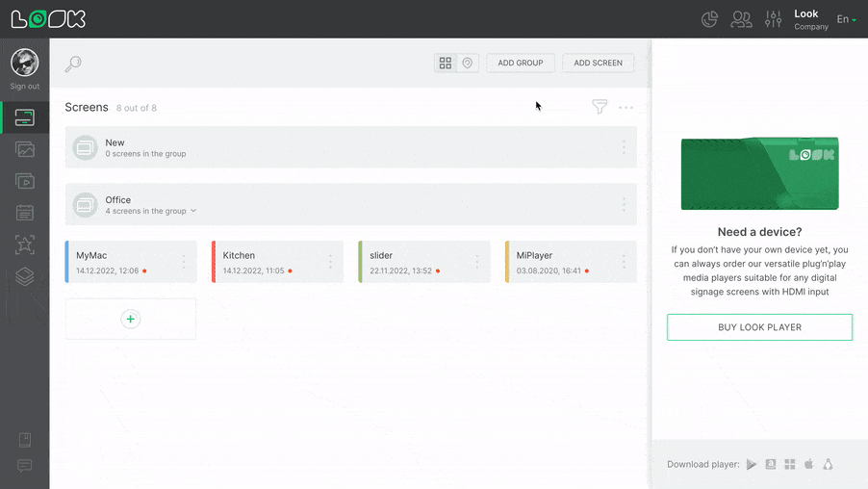The image size is (868, 489).
Task: Open the filter funnel for screens
Action: (x=600, y=107)
